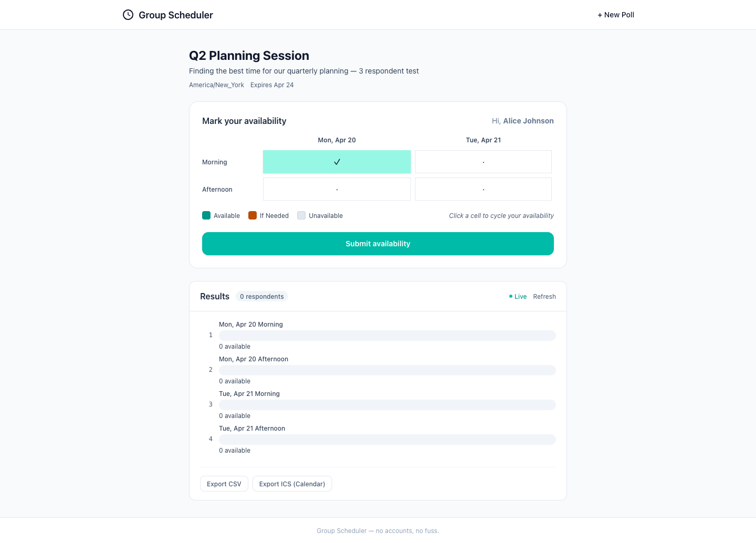756x543 pixels.
Task: Create a new poll
Action: click(616, 15)
